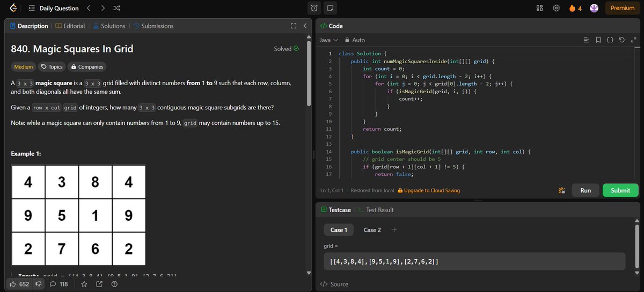Switch to the Editorial tab

[70, 26]
